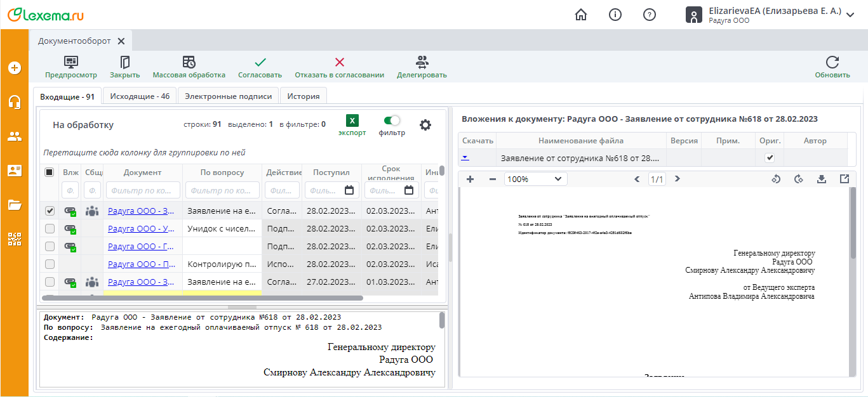Go to the next preview page
Viewport: 868px width, 397px height.
677,179
